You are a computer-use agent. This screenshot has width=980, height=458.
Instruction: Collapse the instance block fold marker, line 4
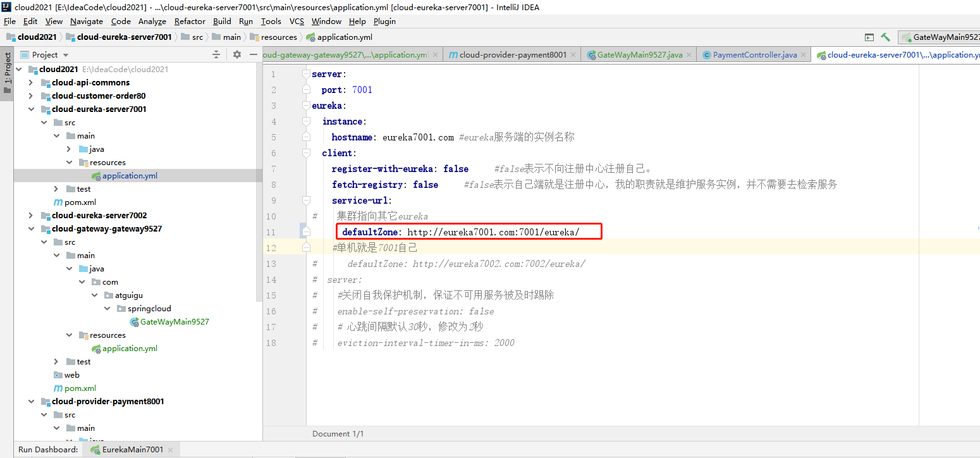[x=306, y=121]
